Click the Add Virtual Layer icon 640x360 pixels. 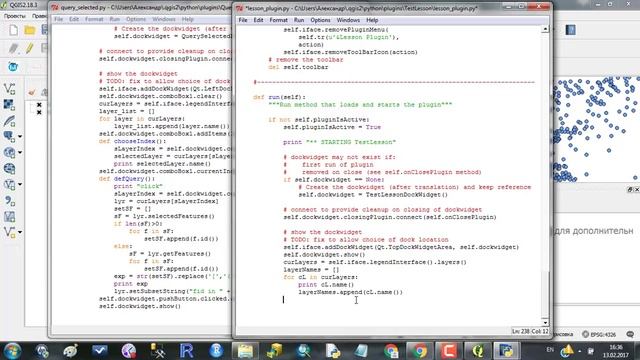pos(9,216)
